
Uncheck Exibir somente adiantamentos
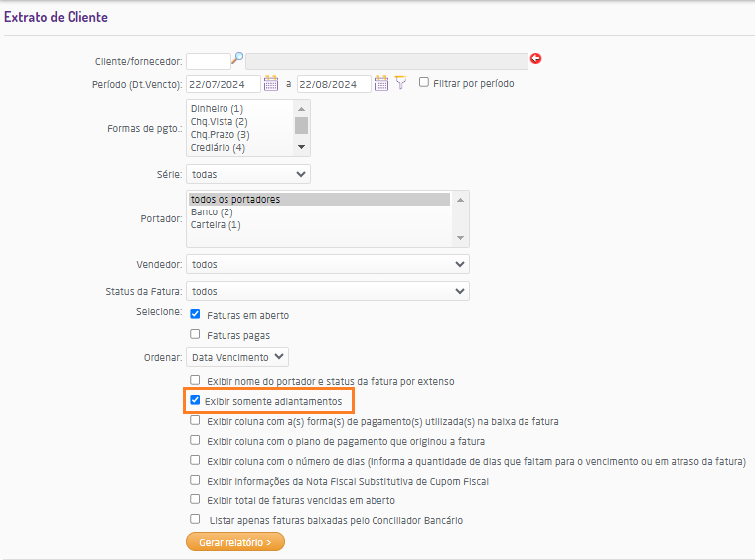click(195, 401)
